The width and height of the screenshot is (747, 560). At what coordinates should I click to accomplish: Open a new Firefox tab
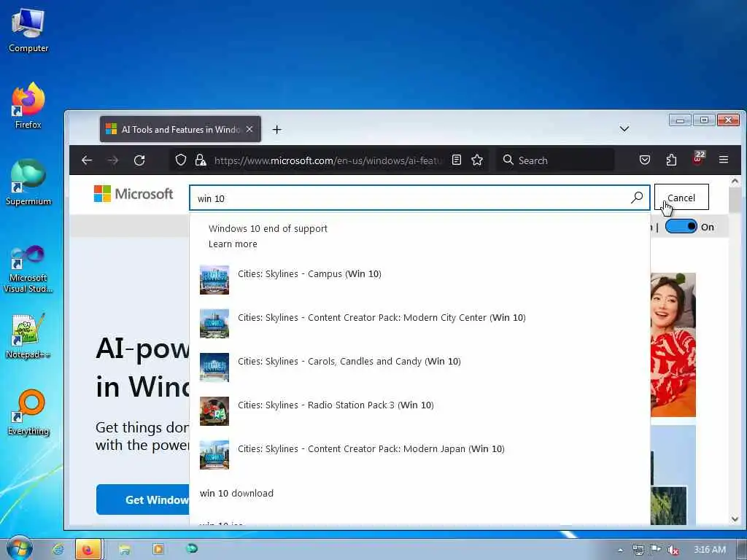click(276, 130)
